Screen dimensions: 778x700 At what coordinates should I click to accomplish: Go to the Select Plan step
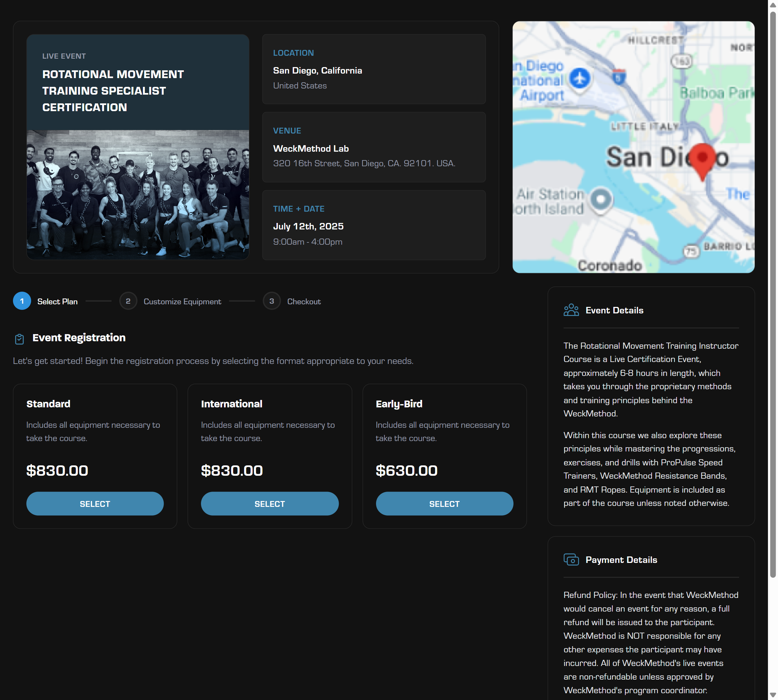point(57,301)
